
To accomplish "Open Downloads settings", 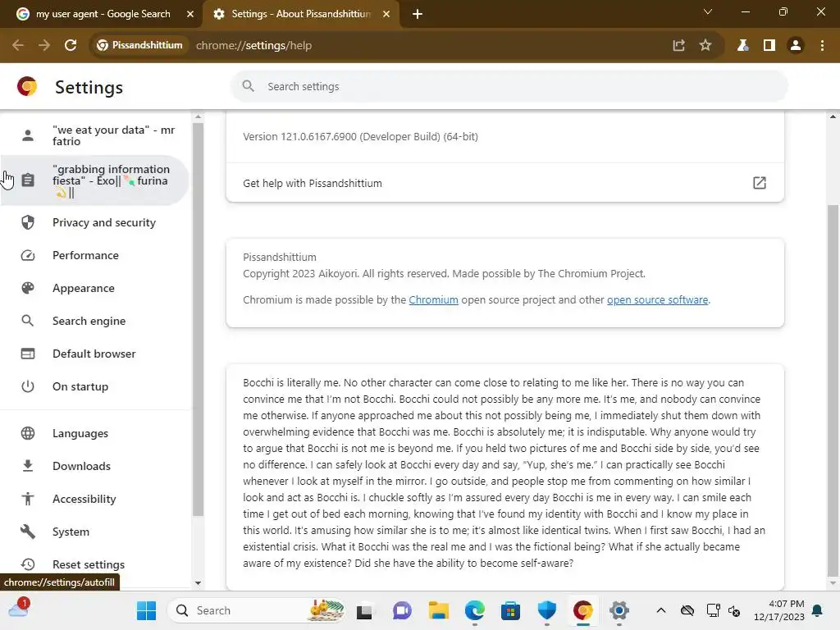I will [95, 466].
